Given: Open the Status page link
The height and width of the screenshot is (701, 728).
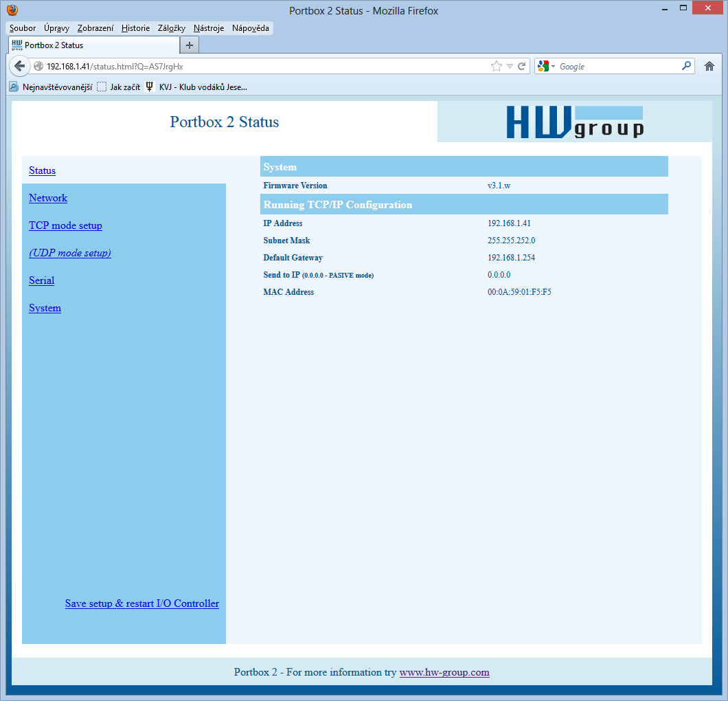Looking at the screenshot, I should tap(43, 170).
